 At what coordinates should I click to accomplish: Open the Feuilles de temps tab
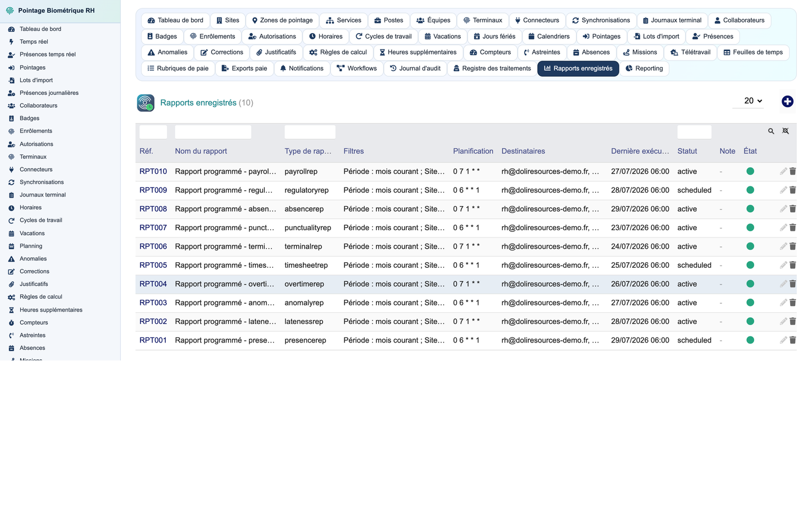click(x=753, y=52)
